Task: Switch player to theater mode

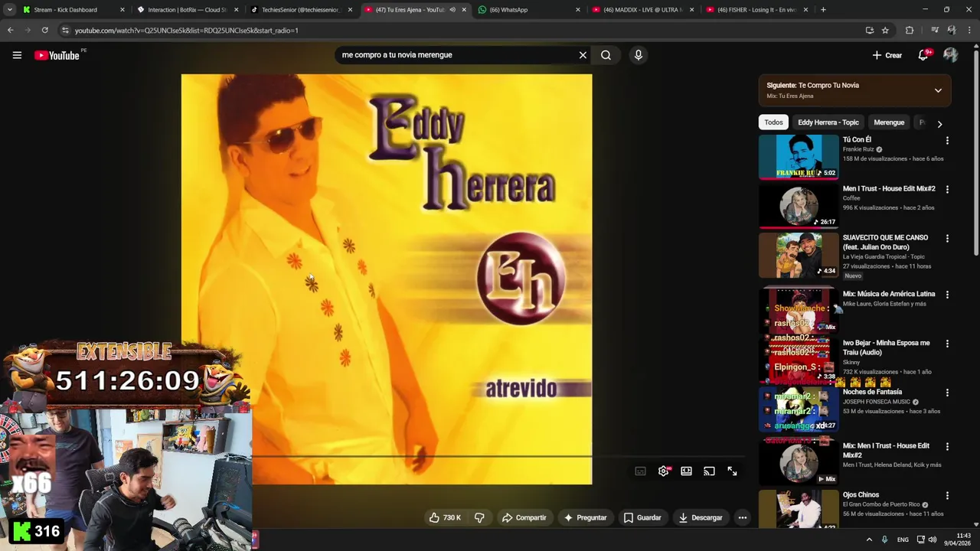Action: 687,471
